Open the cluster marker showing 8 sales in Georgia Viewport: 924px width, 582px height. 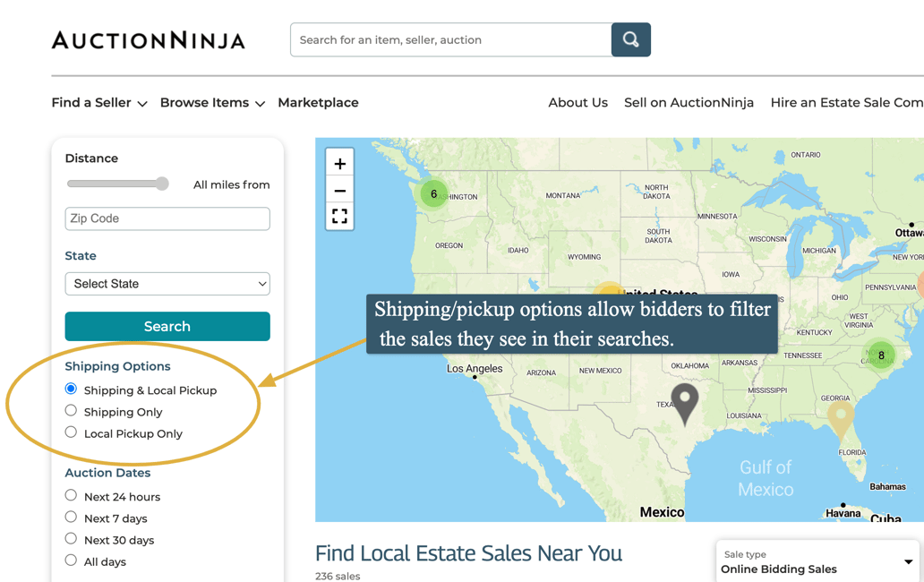(880, 355)
